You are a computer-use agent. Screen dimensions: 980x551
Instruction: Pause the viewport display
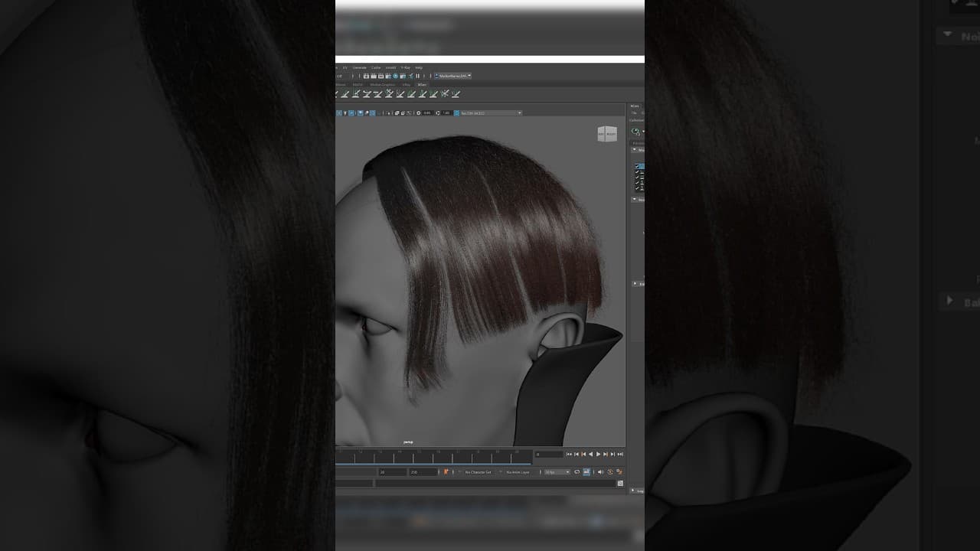(417, 76)
